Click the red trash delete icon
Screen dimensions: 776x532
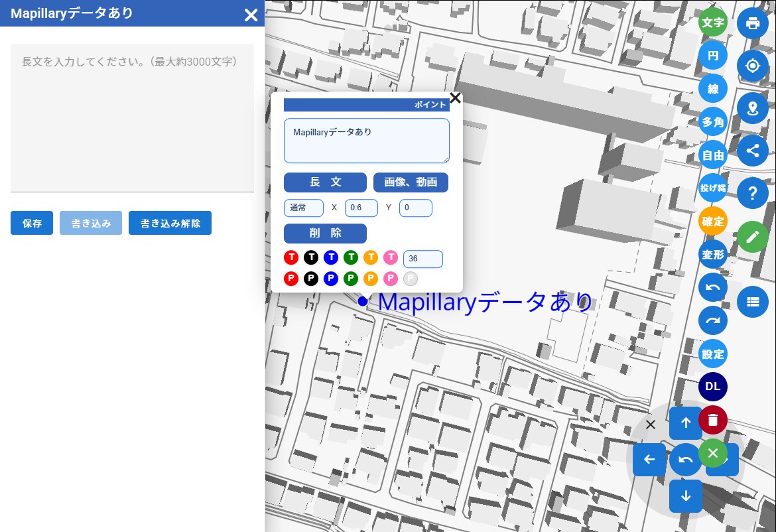[x=713, y=420]
